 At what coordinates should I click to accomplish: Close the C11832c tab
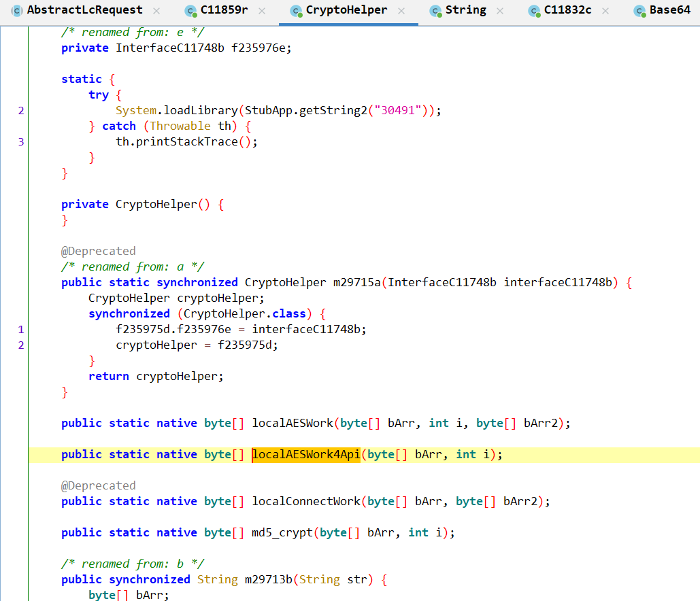pos(605,11)
